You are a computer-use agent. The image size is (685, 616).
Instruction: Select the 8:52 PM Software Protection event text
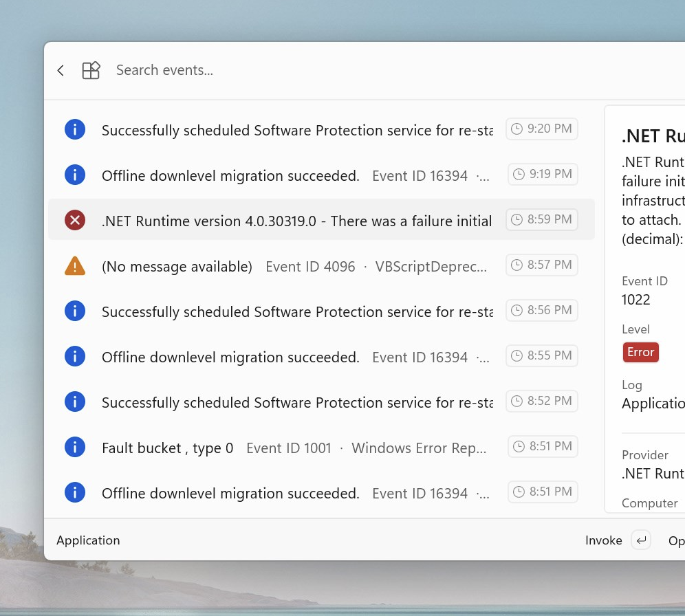tap(298, 402)
